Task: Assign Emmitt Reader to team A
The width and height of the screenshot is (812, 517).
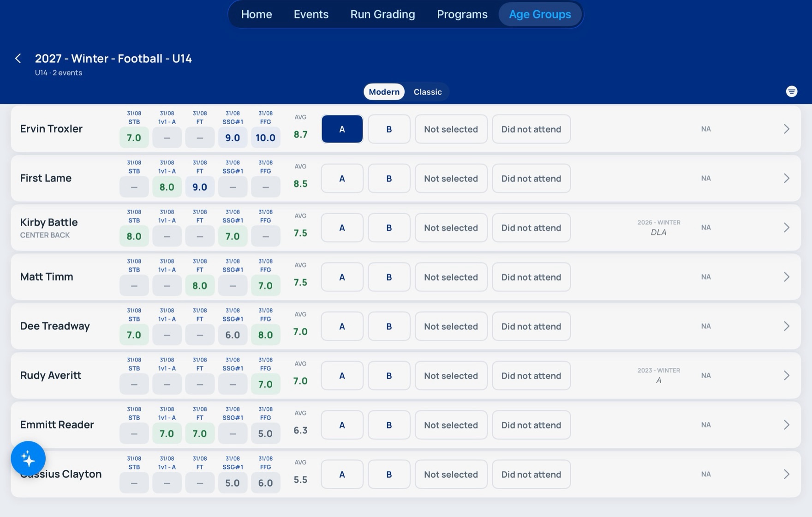Action: 342,425
